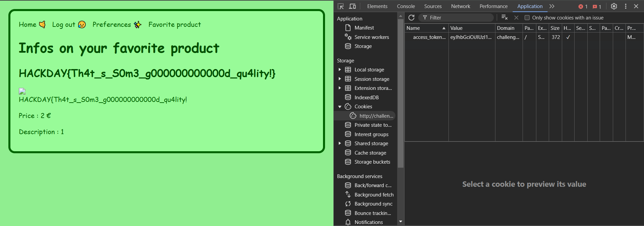Viewport: 644px width, 226px height.
Task: Switch to the Console tab
Action: (406, 6)
